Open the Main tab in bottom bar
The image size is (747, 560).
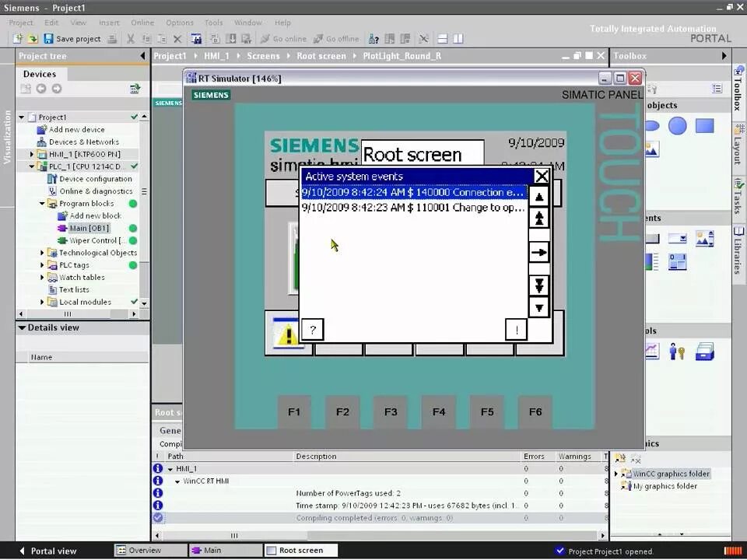(x=226, y=551)
